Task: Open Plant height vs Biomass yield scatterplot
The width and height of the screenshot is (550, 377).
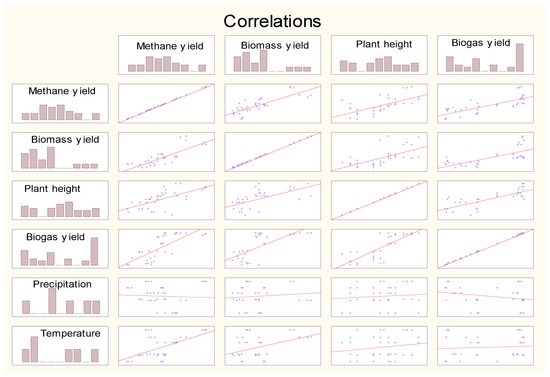Action: click(x=273, y=200)
